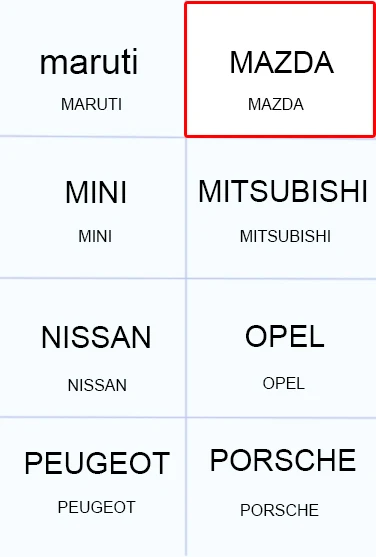Select the red-outlined highlighted brand tile
Screen dimensions: 376x557
pos(280,69)
